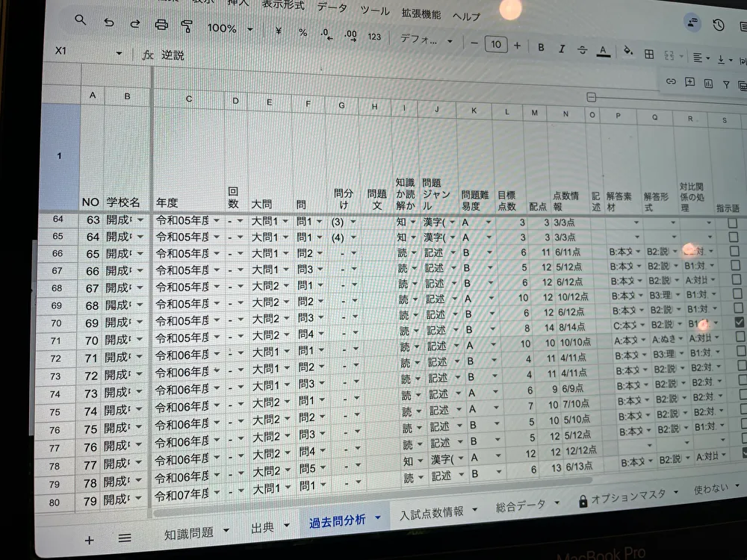Open 大問 dropdown in row 68 大問2
747x560 pixels.
tap(287, 286)
